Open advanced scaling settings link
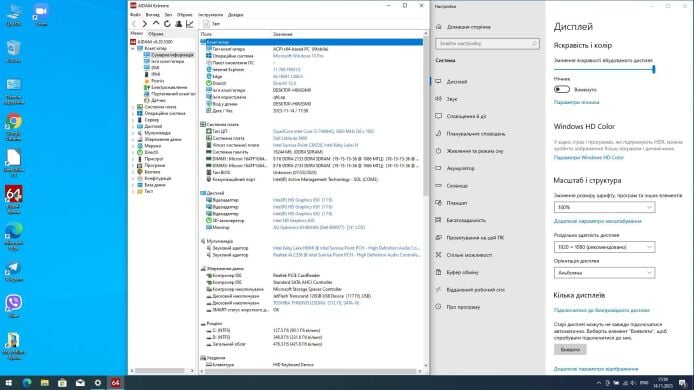 point(598,221)
